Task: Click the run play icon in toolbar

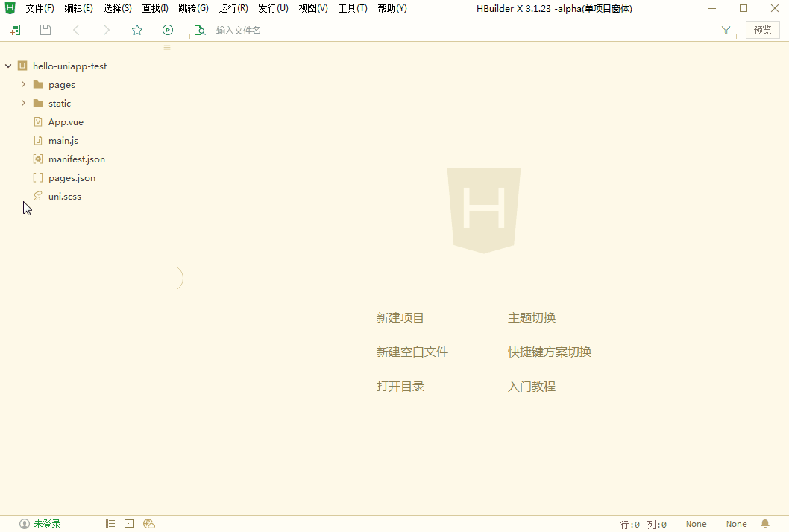Action: tap(168, 30)
